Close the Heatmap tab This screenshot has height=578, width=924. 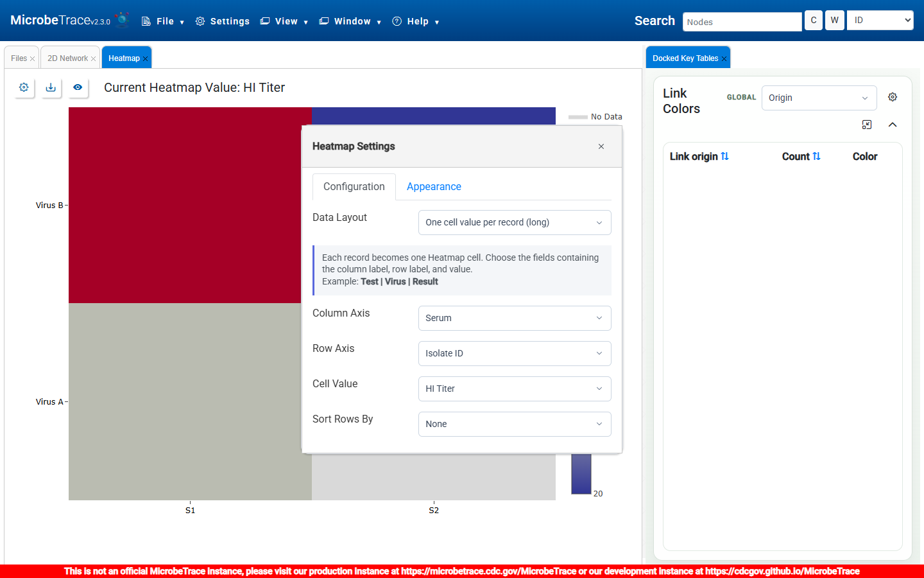point(146,58)
